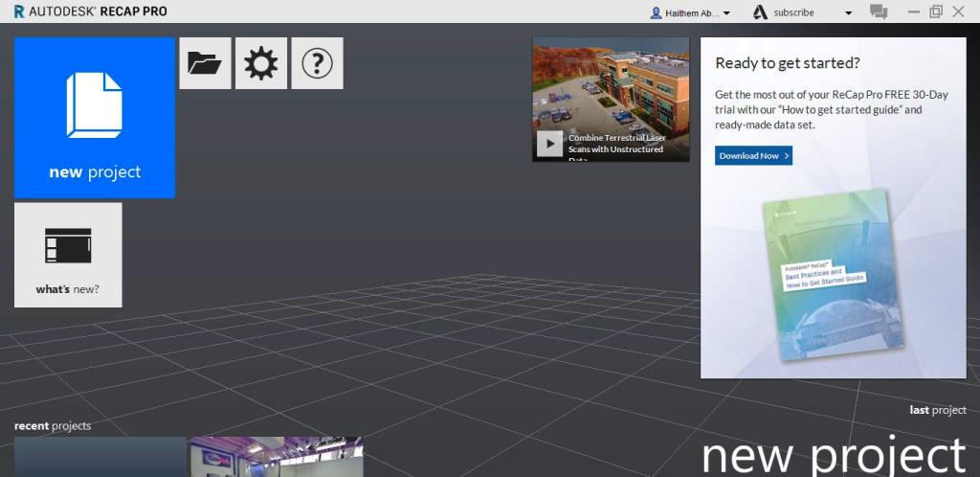Start a new project tile
This screenshot has width=980, height=477.
click(x=95, y=118)
